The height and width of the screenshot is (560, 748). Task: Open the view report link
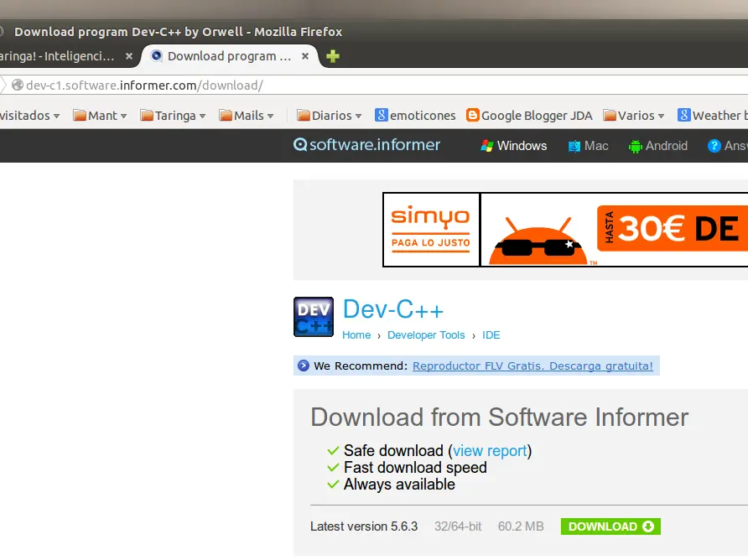point(490,450)
